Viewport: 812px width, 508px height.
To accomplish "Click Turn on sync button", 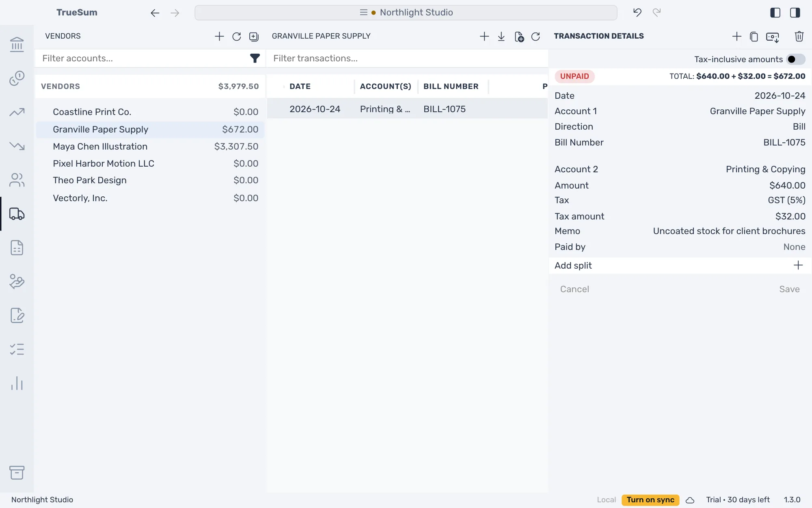I will click(650, 500).
